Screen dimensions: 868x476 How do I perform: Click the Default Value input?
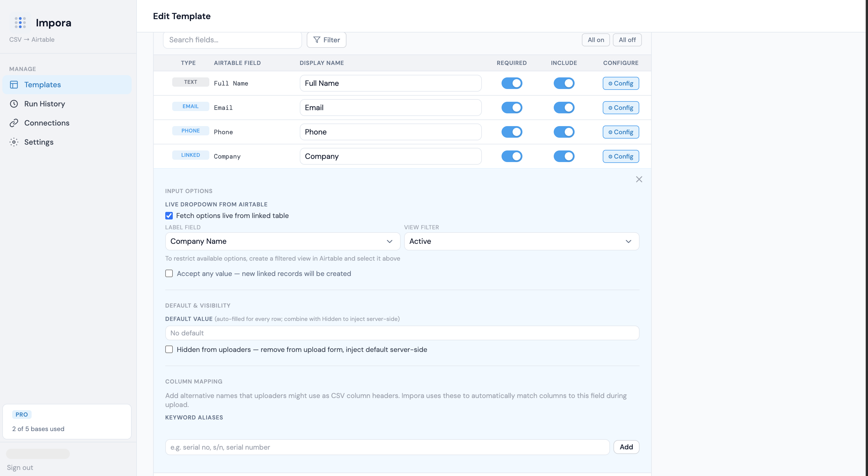coord(402,333)
